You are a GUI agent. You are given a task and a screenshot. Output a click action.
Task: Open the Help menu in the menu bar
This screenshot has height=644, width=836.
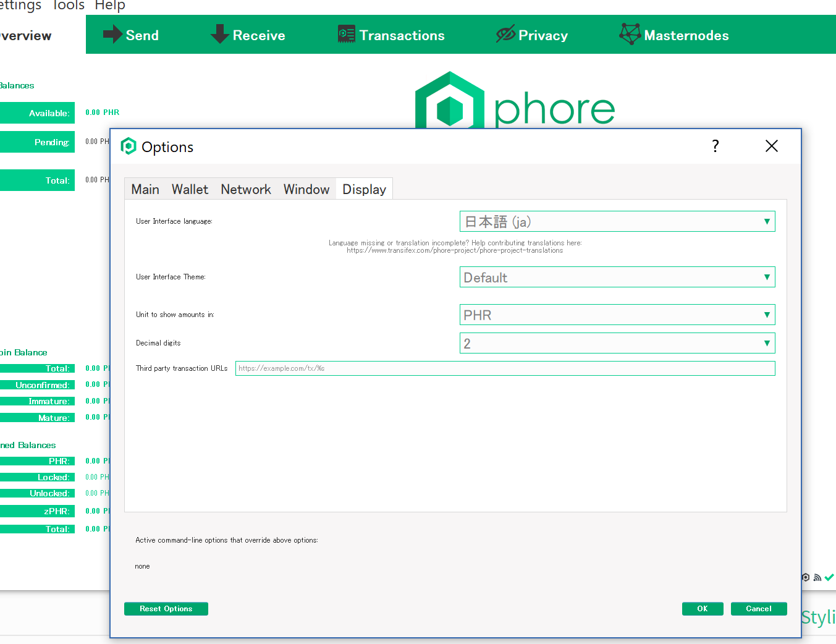[x=110, y=6]
